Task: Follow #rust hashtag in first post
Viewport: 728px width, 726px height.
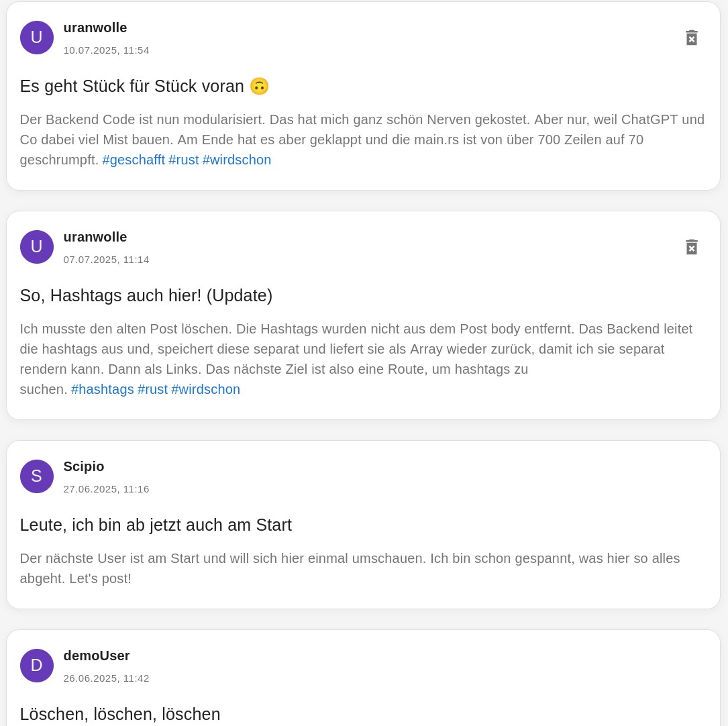Action: [183, 160]
